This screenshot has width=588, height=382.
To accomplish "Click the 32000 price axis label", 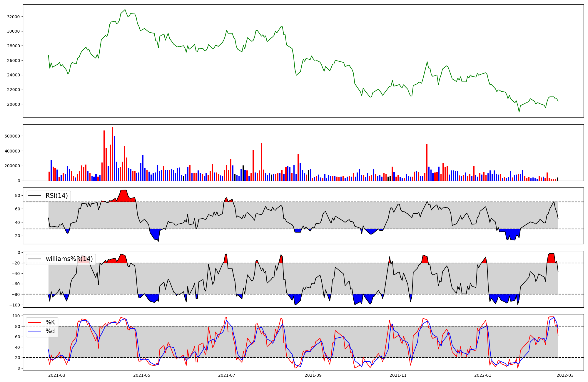I will click(x=14, y=17).
